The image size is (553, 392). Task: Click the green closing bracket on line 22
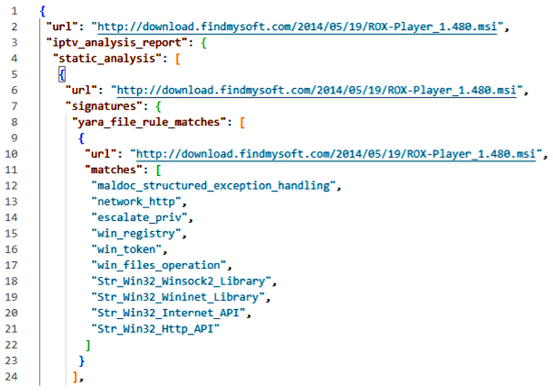coord(88,345)
